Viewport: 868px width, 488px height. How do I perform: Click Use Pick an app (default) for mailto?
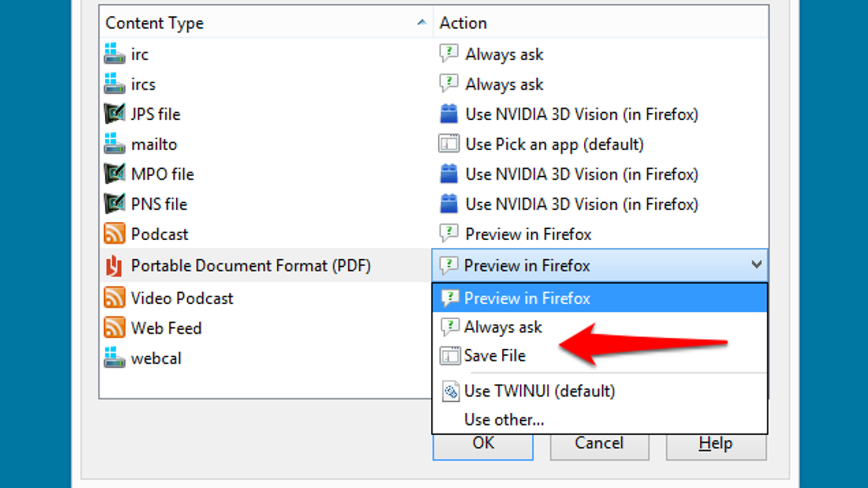[x=554, y=144]
